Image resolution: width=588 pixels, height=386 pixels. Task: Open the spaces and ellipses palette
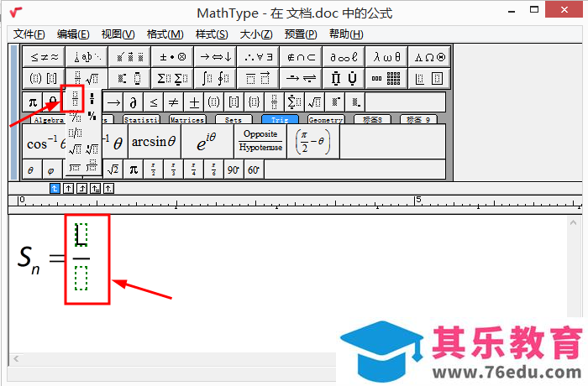pos(87,56)
